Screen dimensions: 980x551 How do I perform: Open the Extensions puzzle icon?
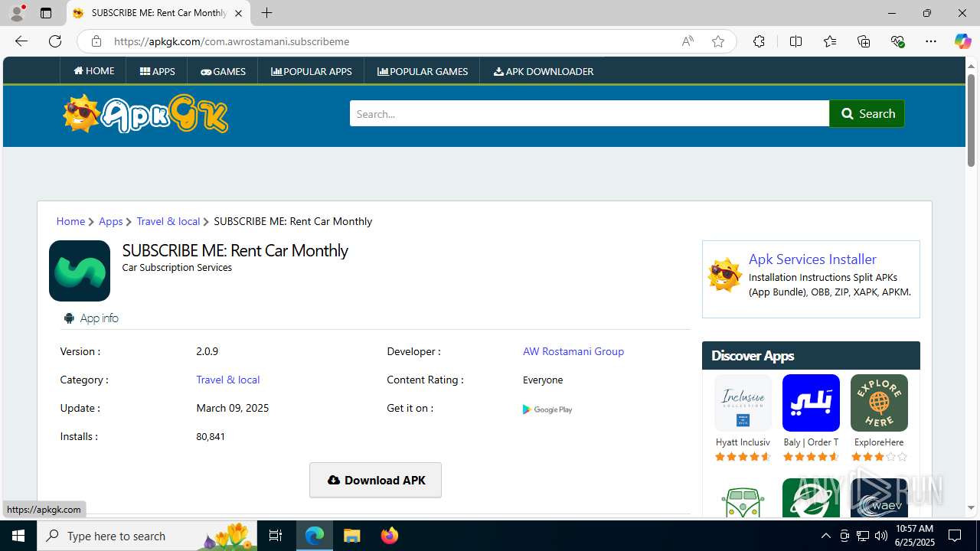click(x=759, y=41)
